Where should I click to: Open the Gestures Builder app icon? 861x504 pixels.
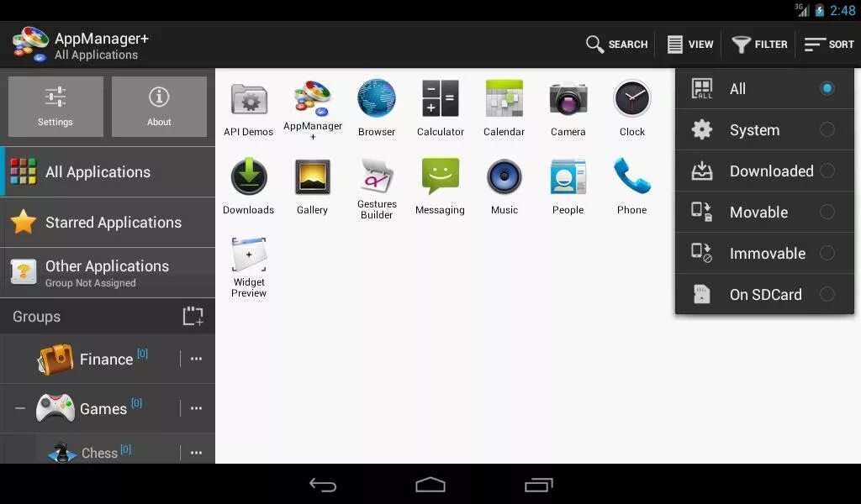point(376,176)
